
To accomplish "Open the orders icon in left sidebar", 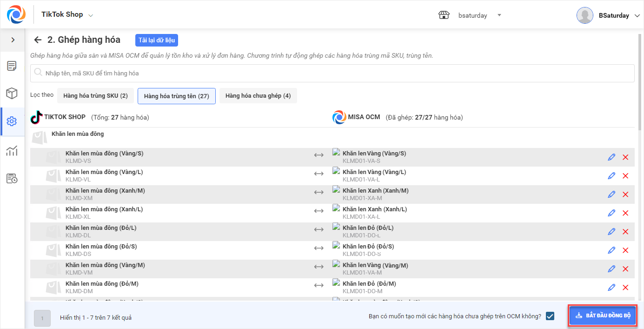I will pyautogui.click(x=12, y=66).
